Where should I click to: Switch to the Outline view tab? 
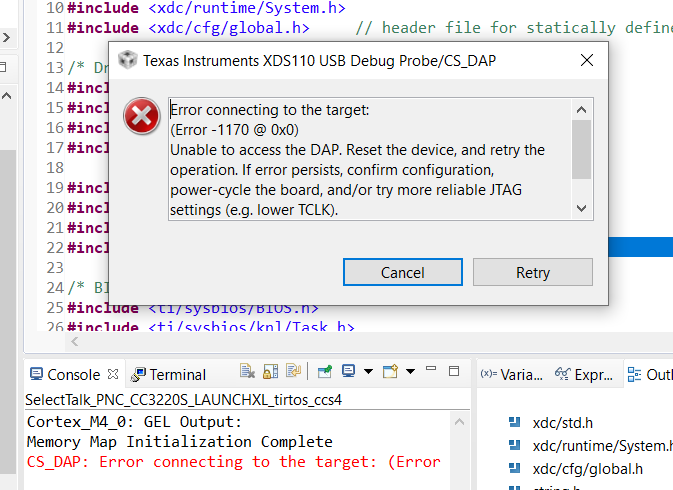(x=649, y=375)
